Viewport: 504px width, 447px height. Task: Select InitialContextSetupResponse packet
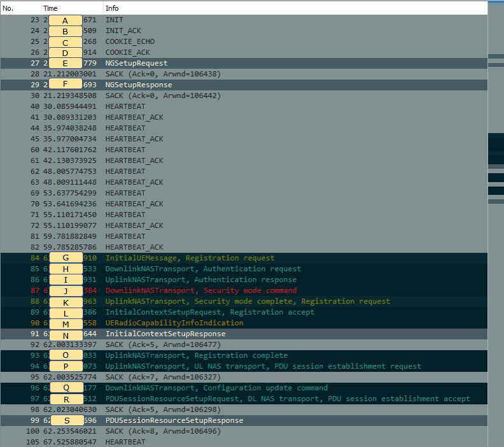point(244,334)
